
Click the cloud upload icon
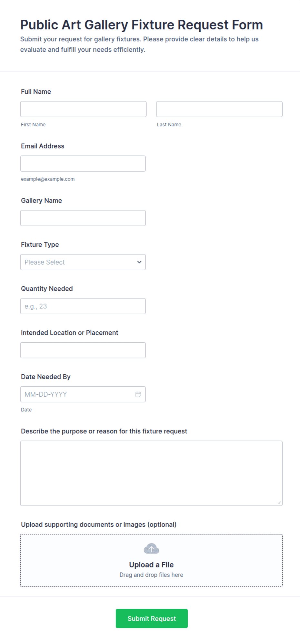coord(151,548)
